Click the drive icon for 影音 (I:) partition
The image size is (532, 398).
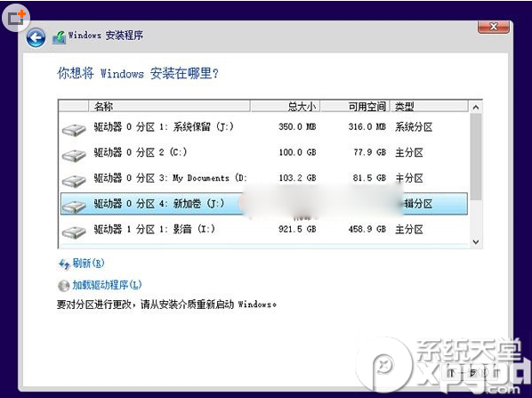coord(74,231)
